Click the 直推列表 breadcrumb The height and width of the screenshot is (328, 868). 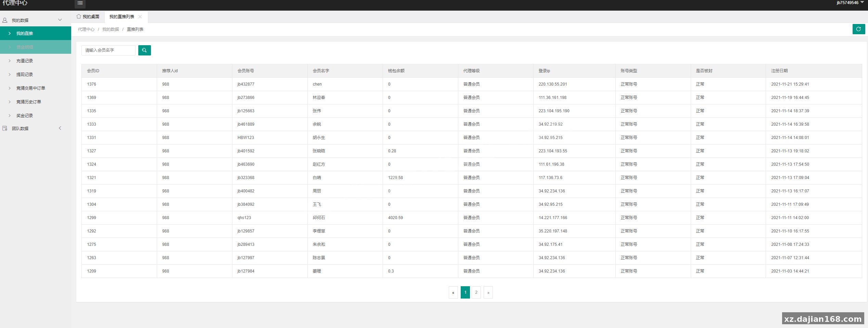[135, 29]
